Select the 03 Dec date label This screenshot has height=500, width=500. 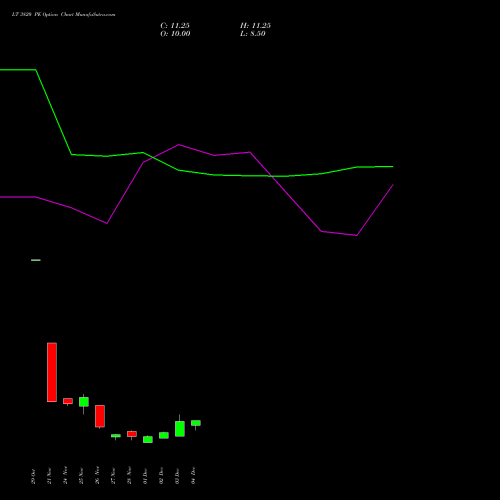coord(177,476)
